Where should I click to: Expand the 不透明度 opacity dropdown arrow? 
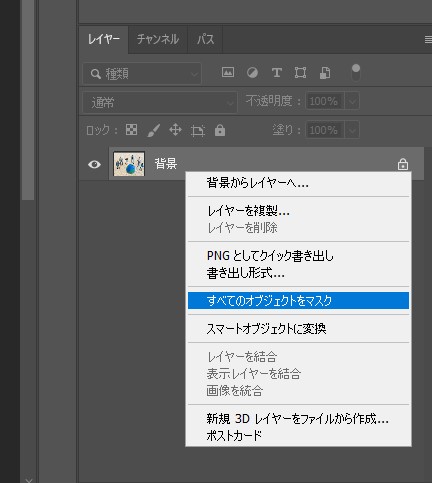tap(352, 101)
